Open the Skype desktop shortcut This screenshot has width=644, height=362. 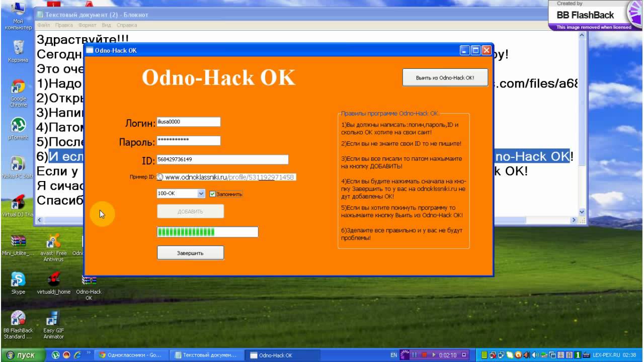(x=18, y=283)
